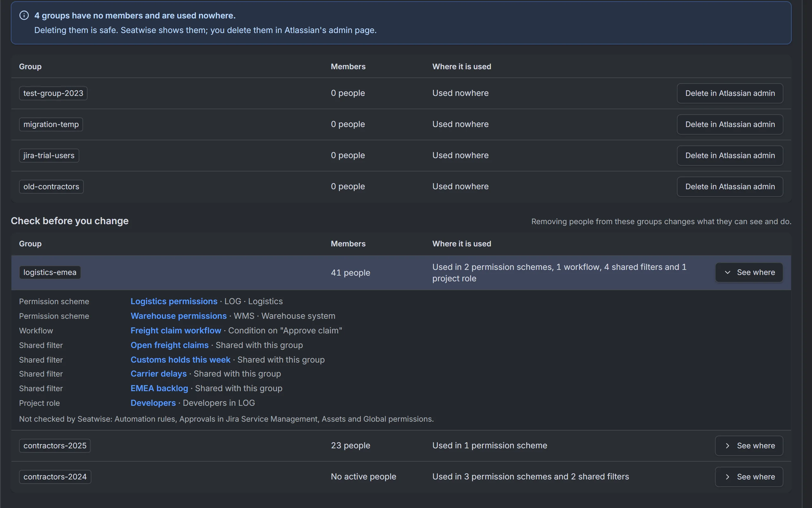Select the jira-trial-users group tag

49,156
